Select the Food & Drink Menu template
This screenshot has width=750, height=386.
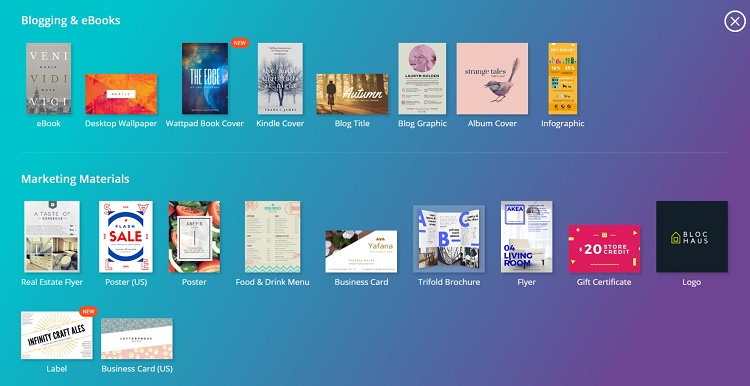273,236
